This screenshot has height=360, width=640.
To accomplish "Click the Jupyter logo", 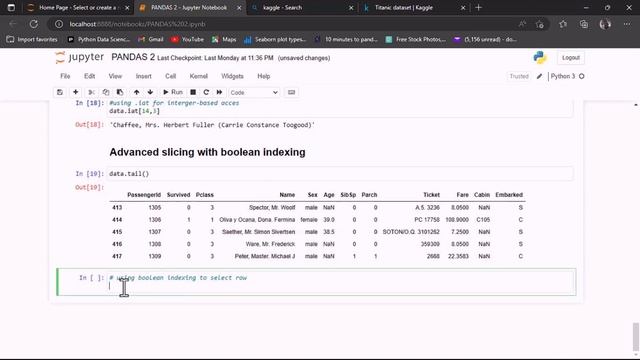I will [x=80, y=58].
